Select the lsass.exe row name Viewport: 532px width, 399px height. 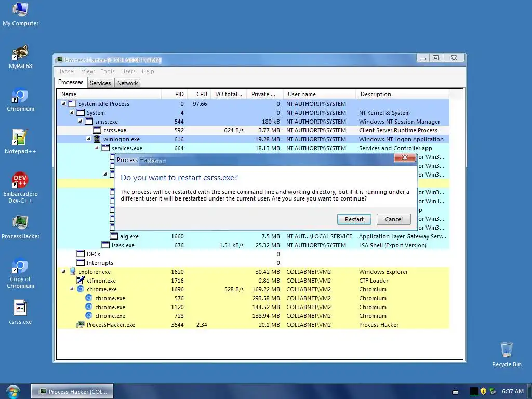click(123, 245)
